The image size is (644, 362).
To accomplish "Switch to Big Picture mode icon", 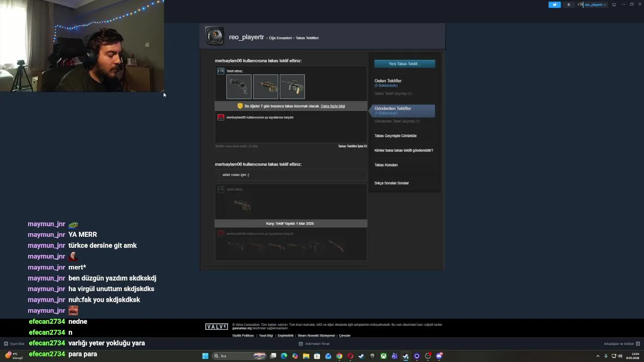I will click(614, 5).
